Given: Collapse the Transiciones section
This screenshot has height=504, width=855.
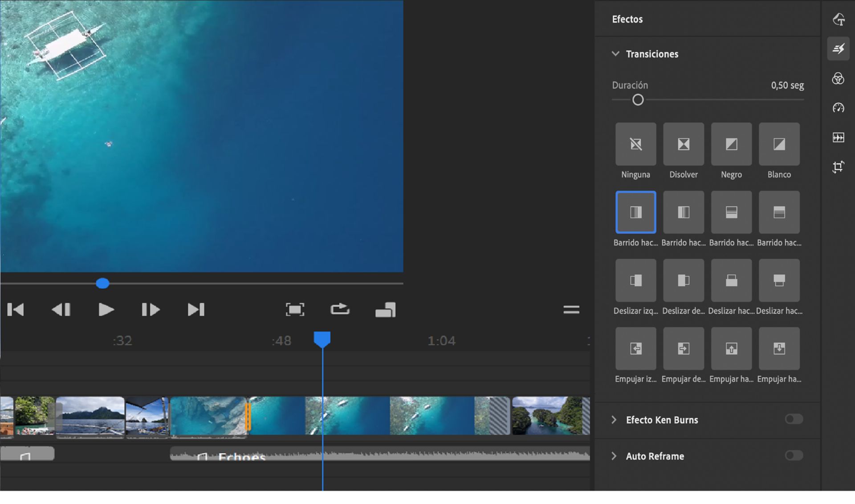Looking at the screenshot, I should (x=615, y=54).
